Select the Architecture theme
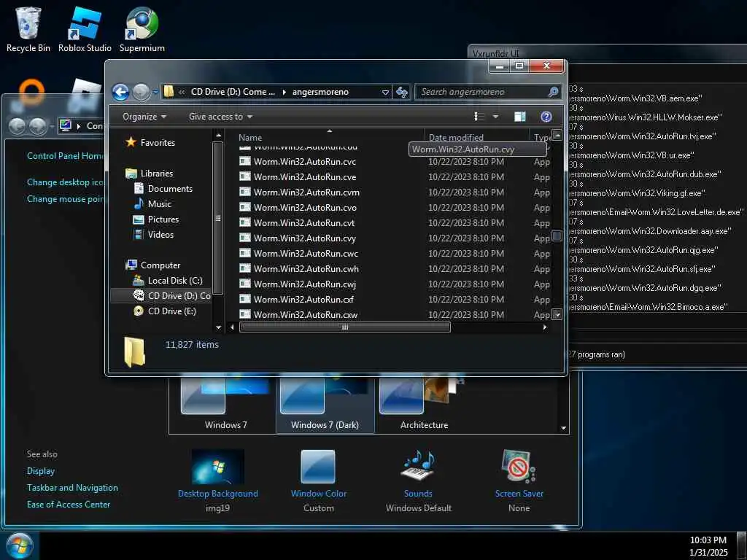The width and height of the screenshot is (747, 560). point(424,403)
